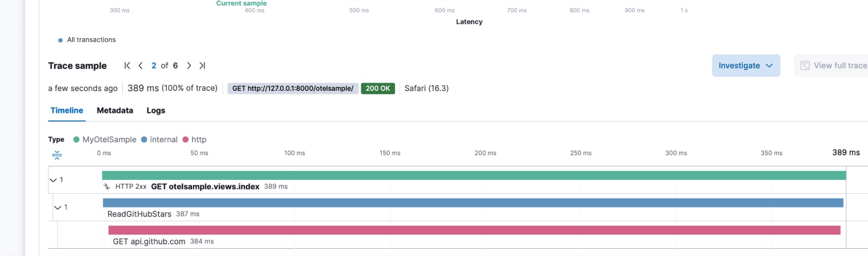Image resolution: width=868 pixels, height=256 pixels.
Task: Click the Current sample chart annotation
Action: [x=241, y=3]
